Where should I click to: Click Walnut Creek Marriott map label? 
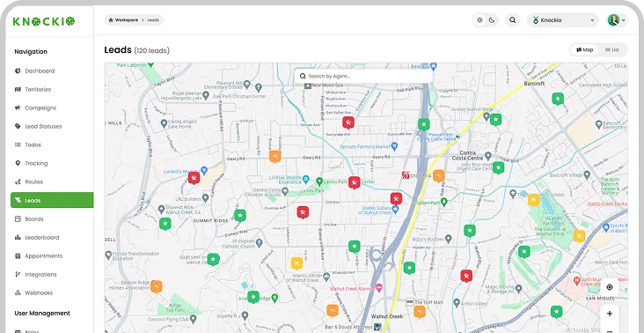353,289
